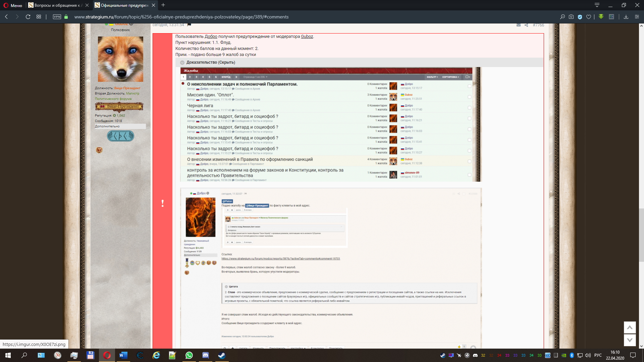
Task: Open the Добро user profile link in warning
Action: click(x=211, y=37)
